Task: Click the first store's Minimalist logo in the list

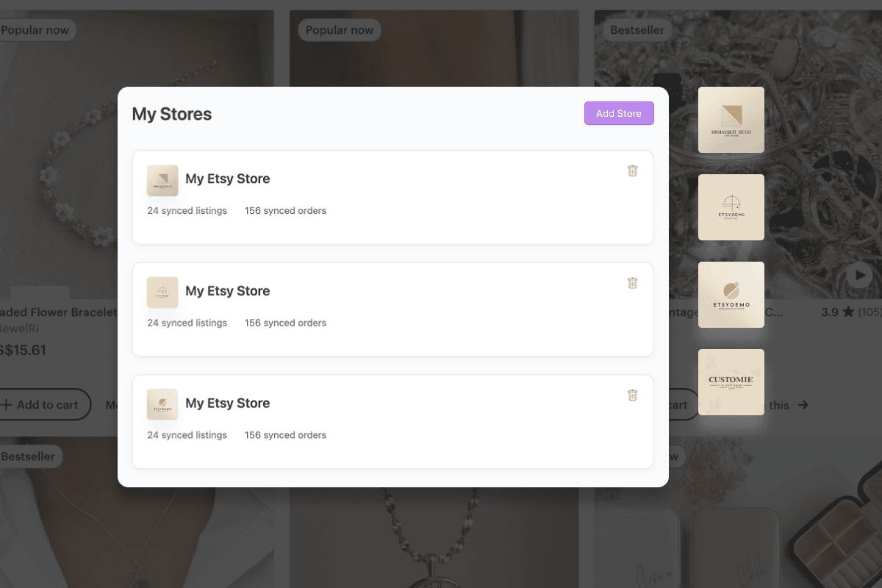Action: (162, 180)
